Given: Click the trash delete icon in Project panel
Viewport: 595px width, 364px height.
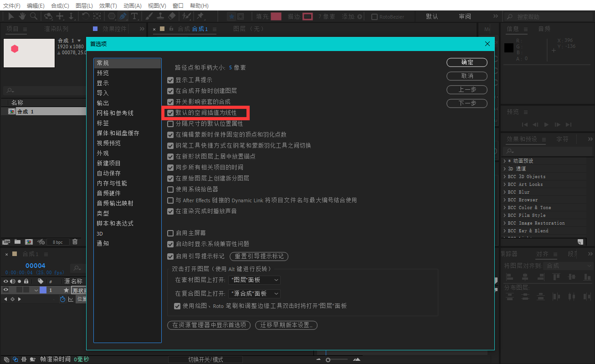Looking at the screenshot, I should 75,241.
